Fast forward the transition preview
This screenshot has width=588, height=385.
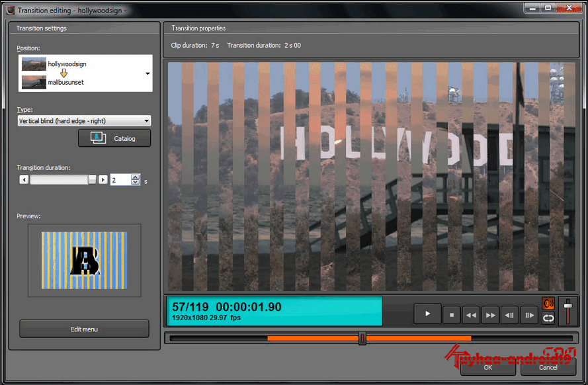pos(490,315)
